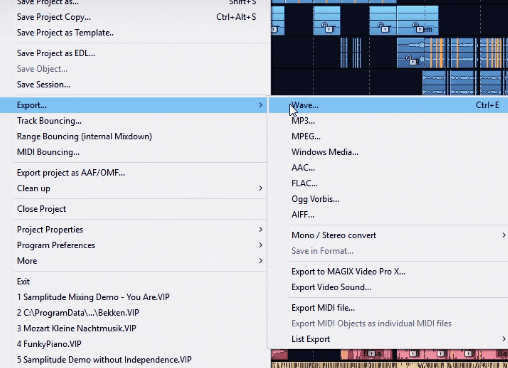This screenshot has width=508, height=368.
Task: Expand Mono / Stereo convert submenu
Action: pyautogui.click(x=504, y=235)
